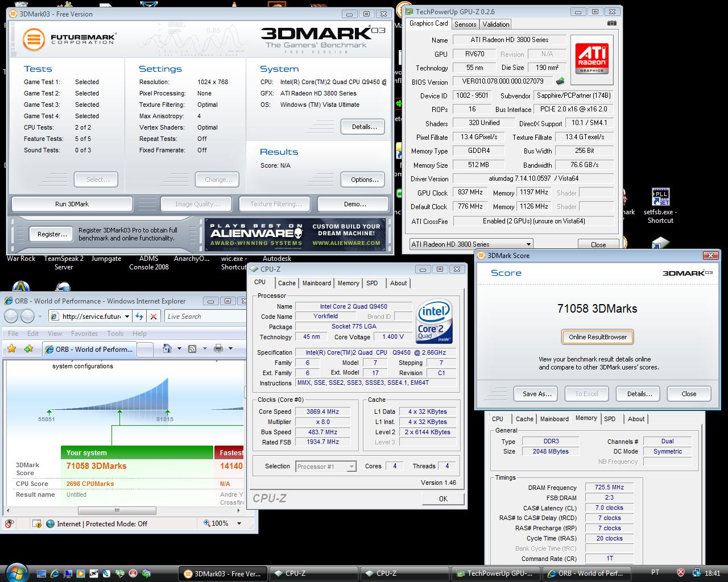Open the zoom level dropdown at 100%
Viewport: 728px width, 582px height.
point(239,523)
